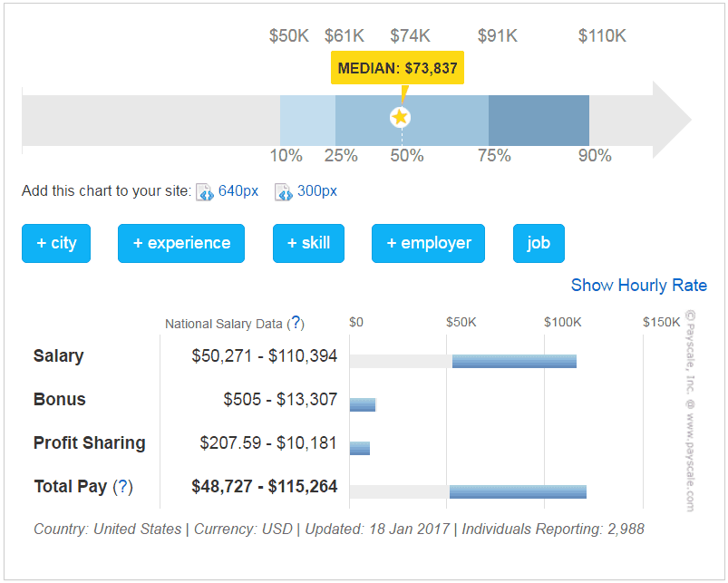Click the $61K label
The image size is (728, 583).
coord(344,35)
